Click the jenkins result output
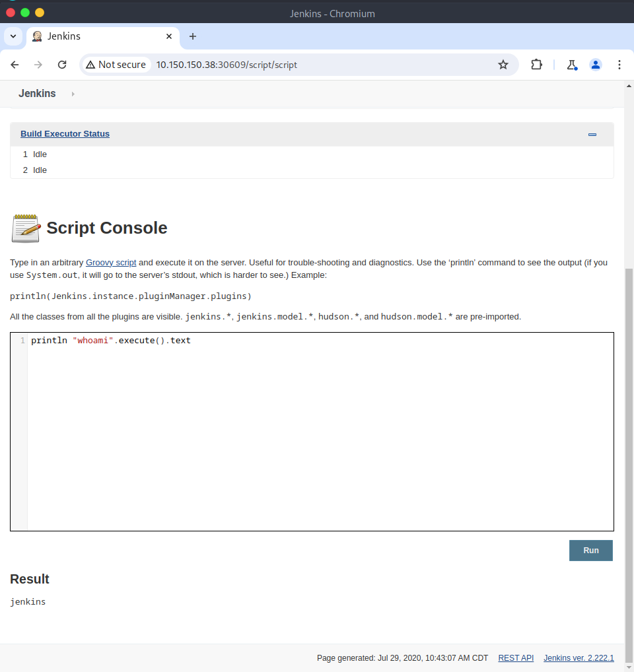 click(x=28, y=602)
